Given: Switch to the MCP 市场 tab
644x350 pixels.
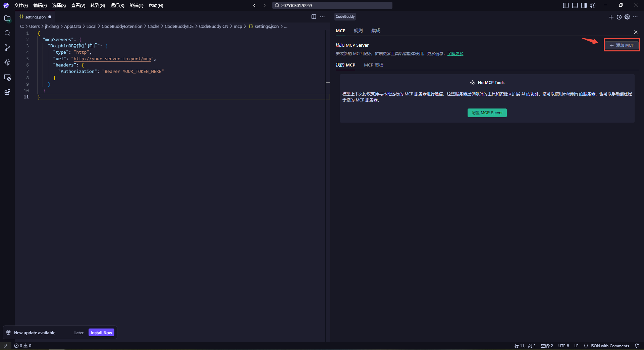Looking at the screenshot, I should (x=373, y=65).
